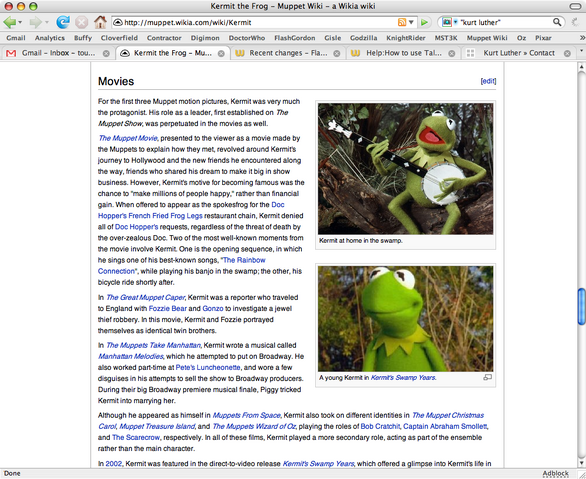Open the DoctorWho bookmark
This screenshot has height=479, width=586.
coord(247,38)
